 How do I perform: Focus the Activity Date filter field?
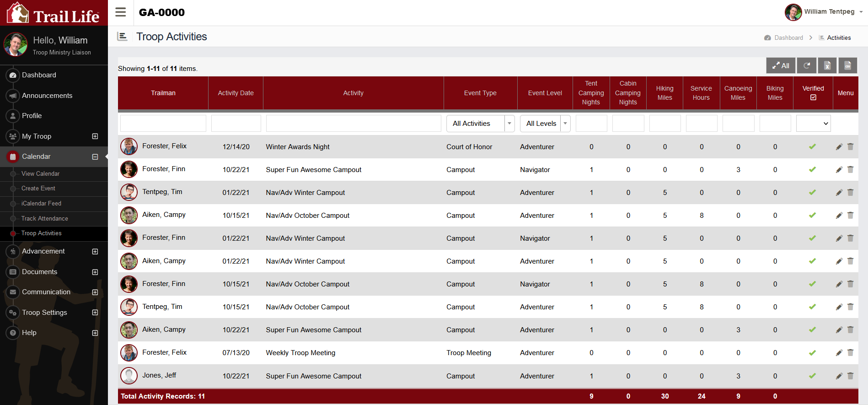click(x=236, y=124)
